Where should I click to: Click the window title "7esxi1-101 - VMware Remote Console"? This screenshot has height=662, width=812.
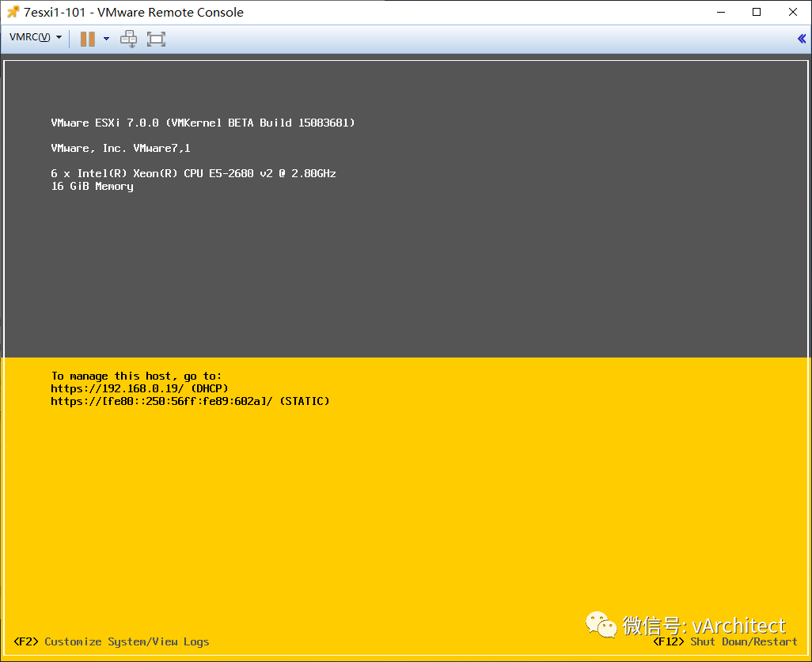(134, 12)
